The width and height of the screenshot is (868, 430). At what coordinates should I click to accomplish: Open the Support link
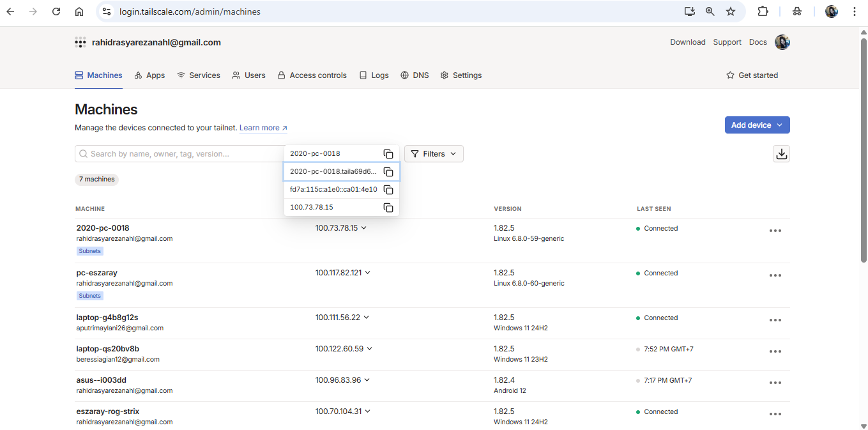[x=727, y=42]
